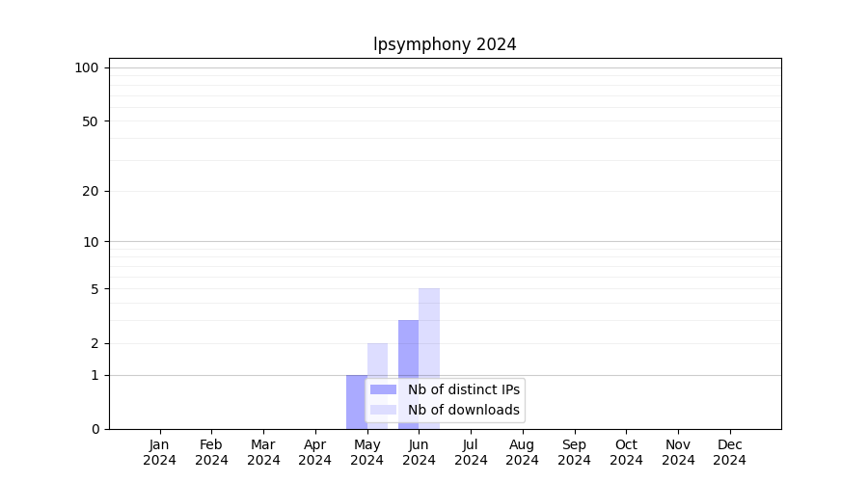
Task: Click the y-axis tick label 0
Action: pos(95,429)
